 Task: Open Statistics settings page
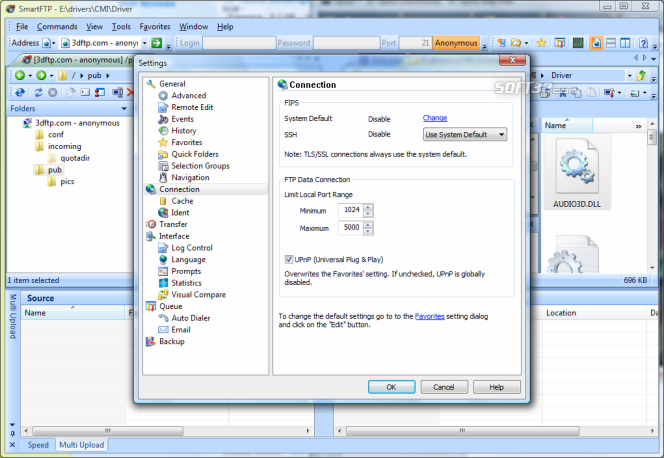pos(186,283)
